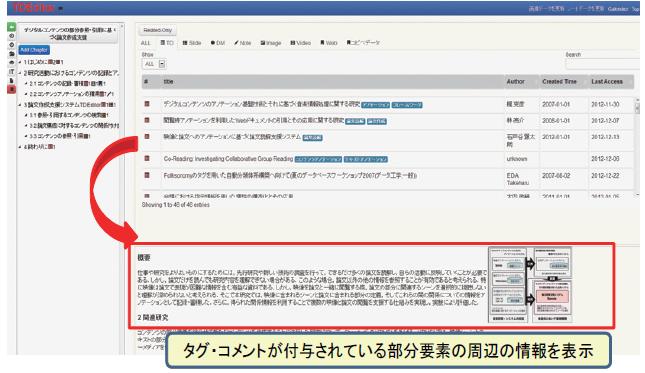Click the row icon of the 石戸谷 顕太朗 paper
The height and width of the screenshot is (373, 645).
point(147,137)
